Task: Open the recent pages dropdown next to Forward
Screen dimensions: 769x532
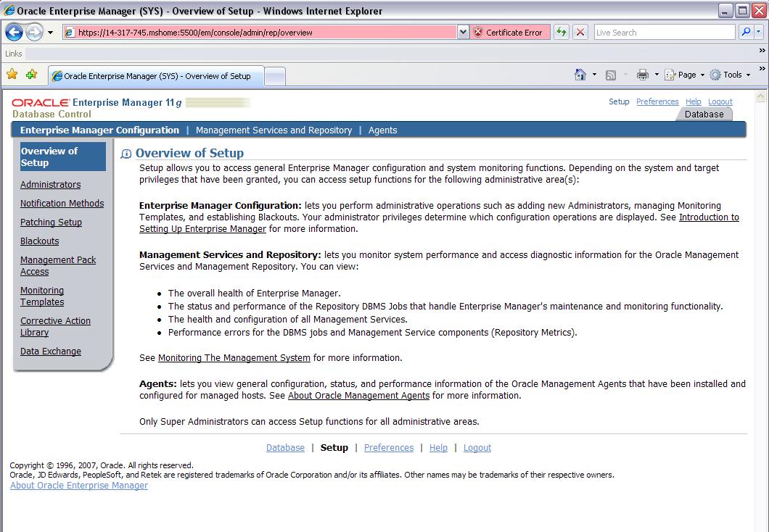Action: 50,33
